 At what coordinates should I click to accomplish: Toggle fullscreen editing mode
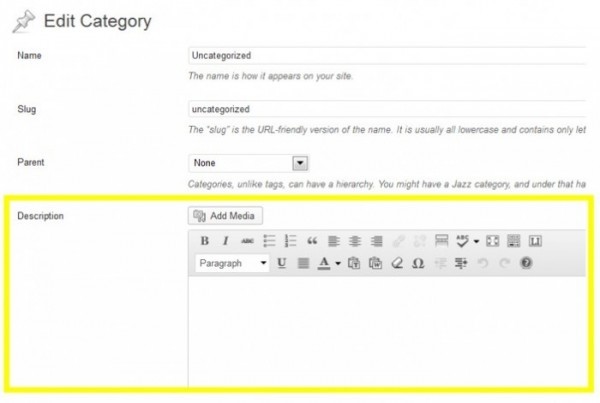(491, 241)
